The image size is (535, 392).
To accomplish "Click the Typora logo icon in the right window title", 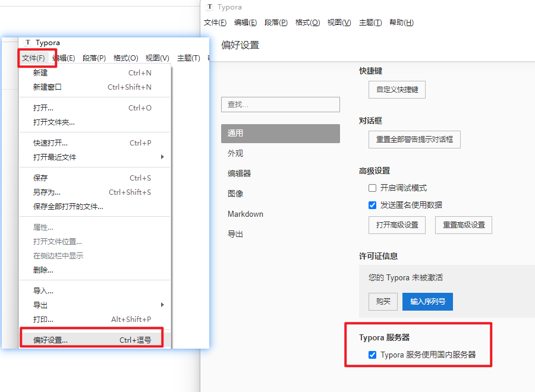I will tap(209, 7).
